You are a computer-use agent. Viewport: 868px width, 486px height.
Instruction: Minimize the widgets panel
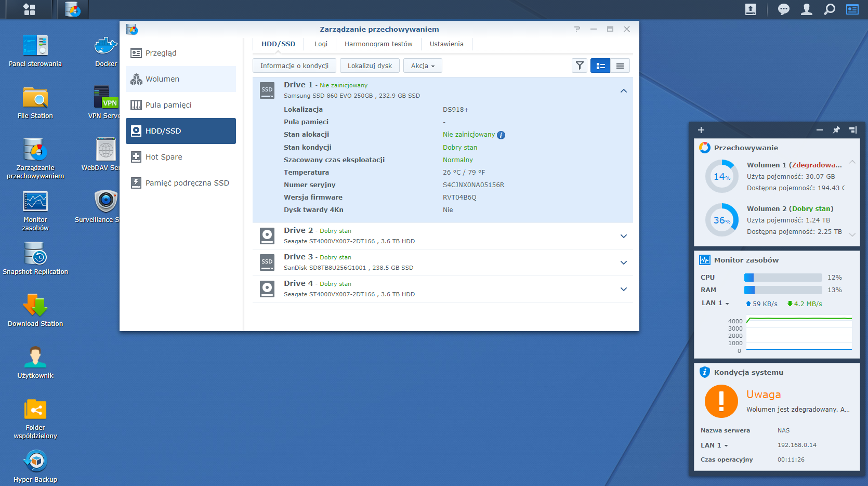[x=820, y=130]
